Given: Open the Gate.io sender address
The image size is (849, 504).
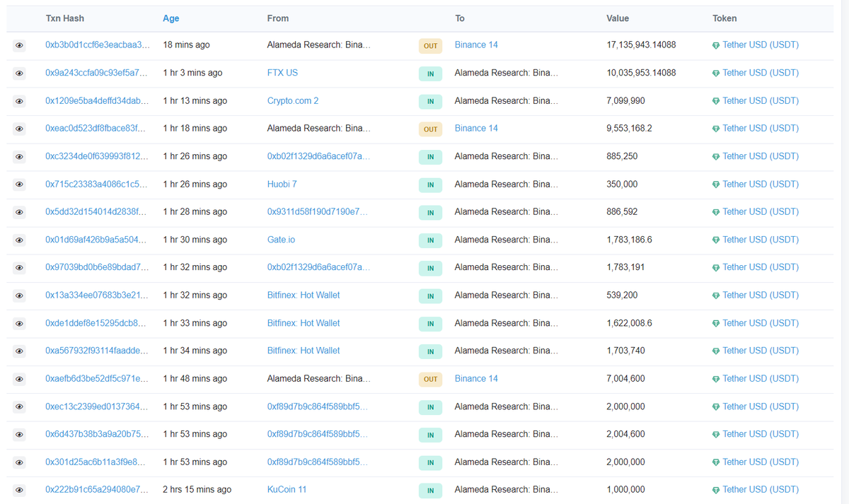Looking at the screenshot, I should [282, 240].
